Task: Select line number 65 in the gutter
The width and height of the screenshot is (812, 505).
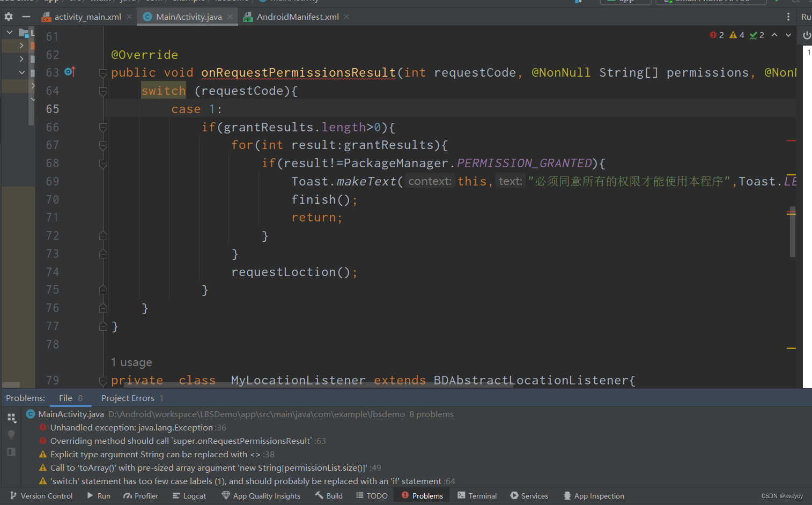Action: coord(52,109)
